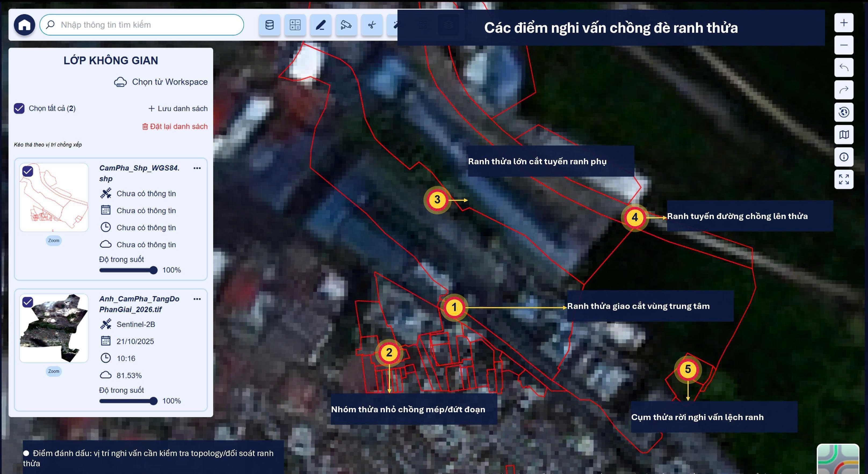Click 'Chọn từ Workspace' link
Screen dimensions: 868x474
(x=161, y=82)
